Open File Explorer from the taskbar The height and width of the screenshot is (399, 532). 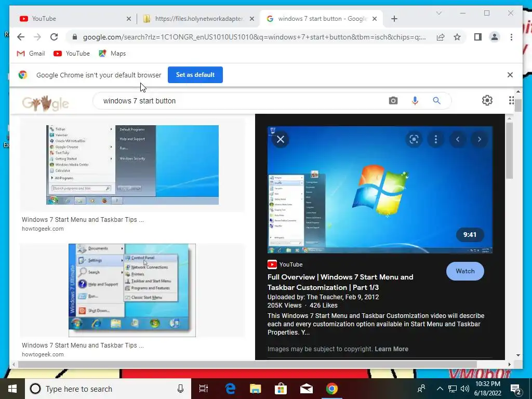255,389
